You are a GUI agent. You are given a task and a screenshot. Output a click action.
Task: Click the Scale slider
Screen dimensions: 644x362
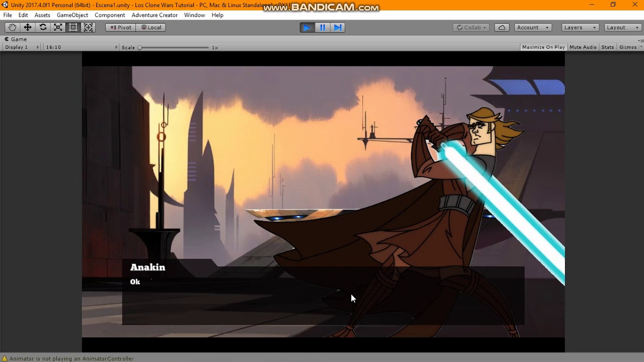(174, 47)
